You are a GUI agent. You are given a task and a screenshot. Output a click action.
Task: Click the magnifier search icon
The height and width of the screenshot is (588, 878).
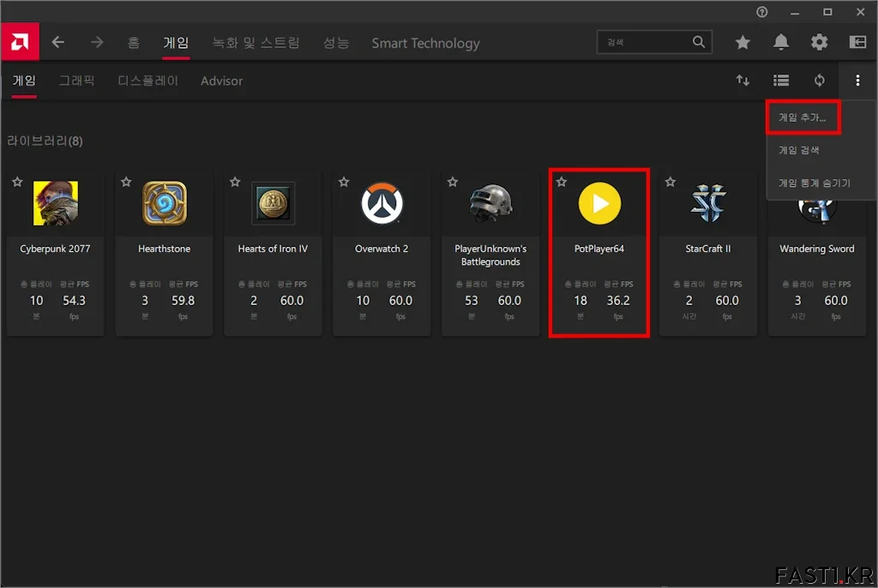tap(698, 42)
